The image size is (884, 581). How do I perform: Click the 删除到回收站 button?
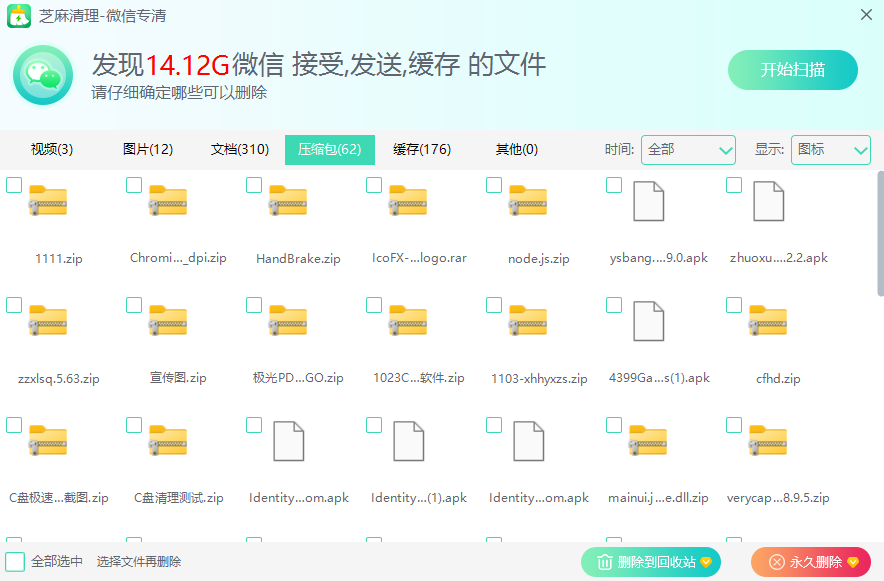(x=650, y=562)
